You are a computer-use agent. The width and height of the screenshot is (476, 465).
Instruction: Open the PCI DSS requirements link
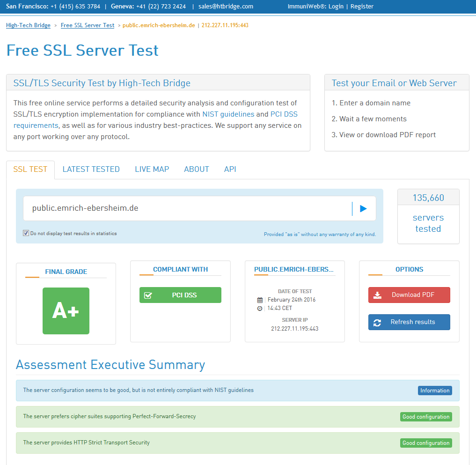[155, 120]
